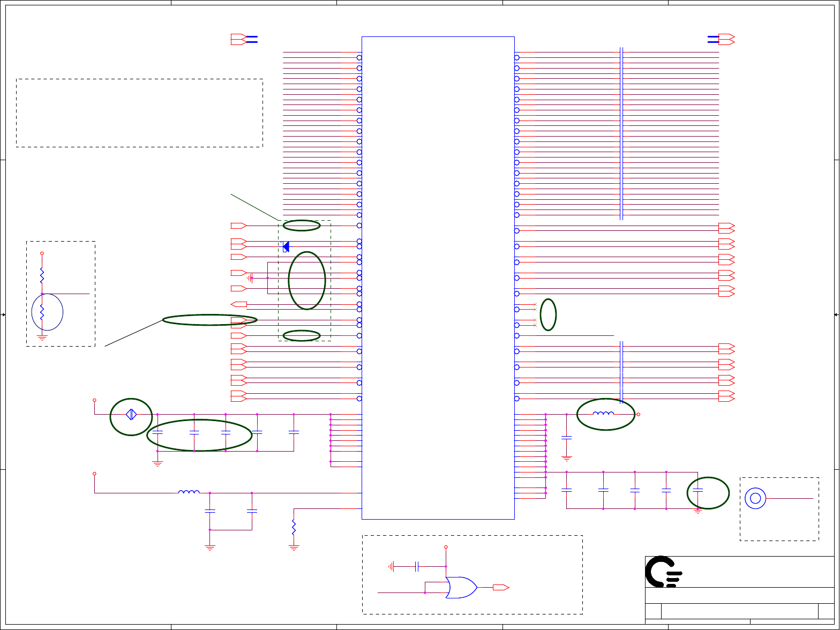
Task: Click ground symbol beneath the bottom resistor
Action: click(x=294, y=548)
